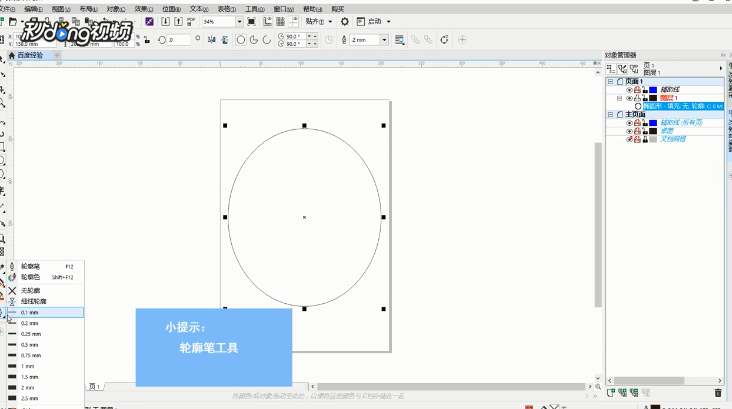Pick the 0.1 mm outline width

click(45, 312)
